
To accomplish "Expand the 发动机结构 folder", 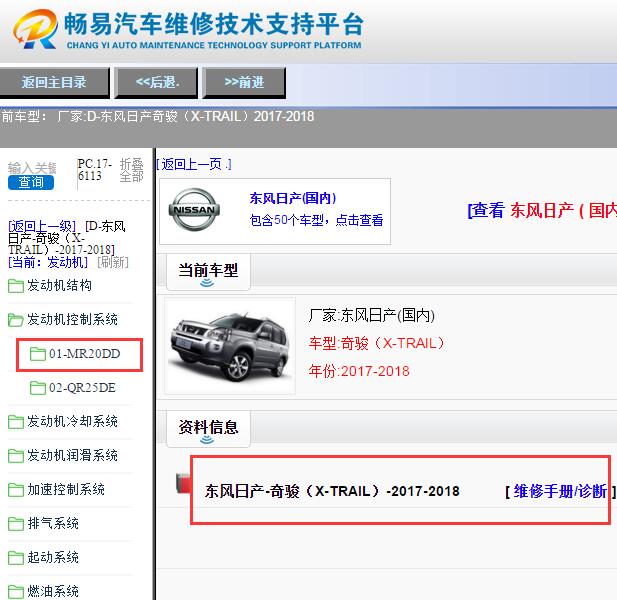I will point(59,285).
